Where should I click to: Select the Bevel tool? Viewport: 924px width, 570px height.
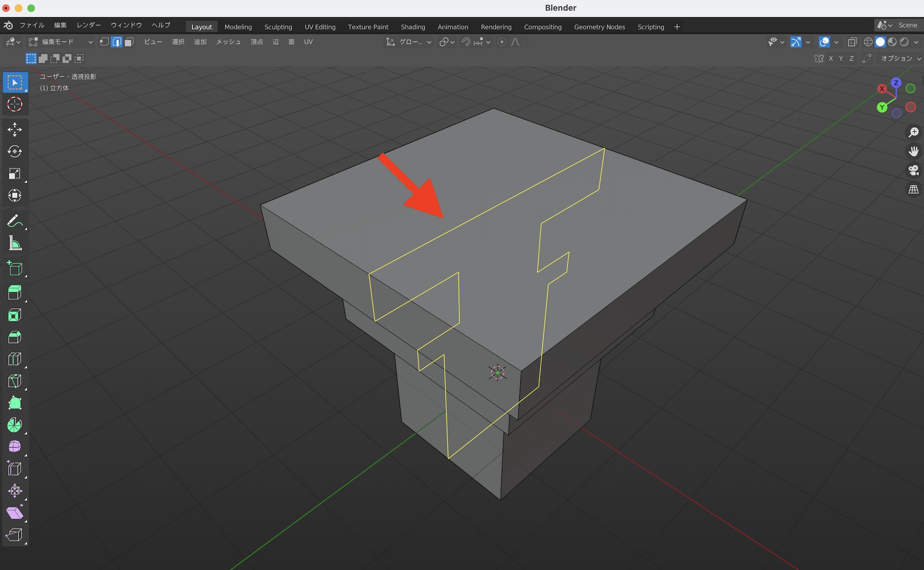coord(15,337)
